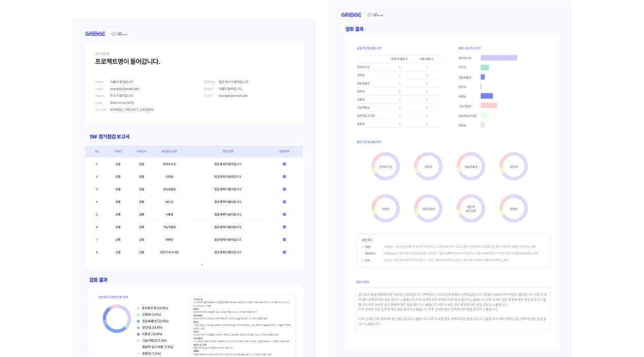Click the 점검 코멘트 text box

click(x=453, y=309)
